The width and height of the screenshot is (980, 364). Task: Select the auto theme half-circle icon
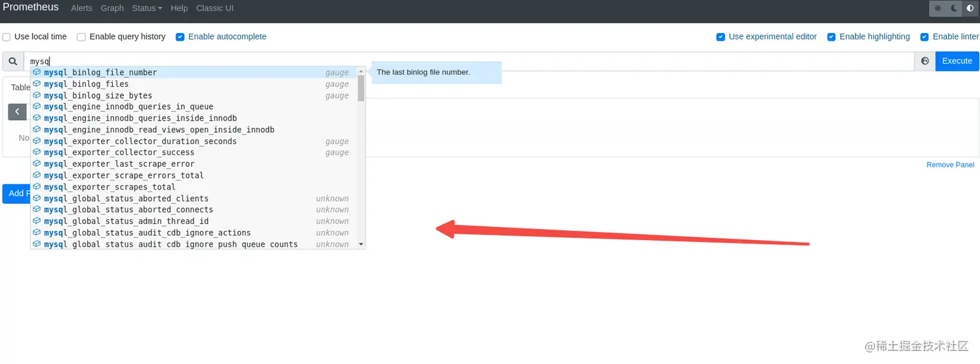point(970,8)
